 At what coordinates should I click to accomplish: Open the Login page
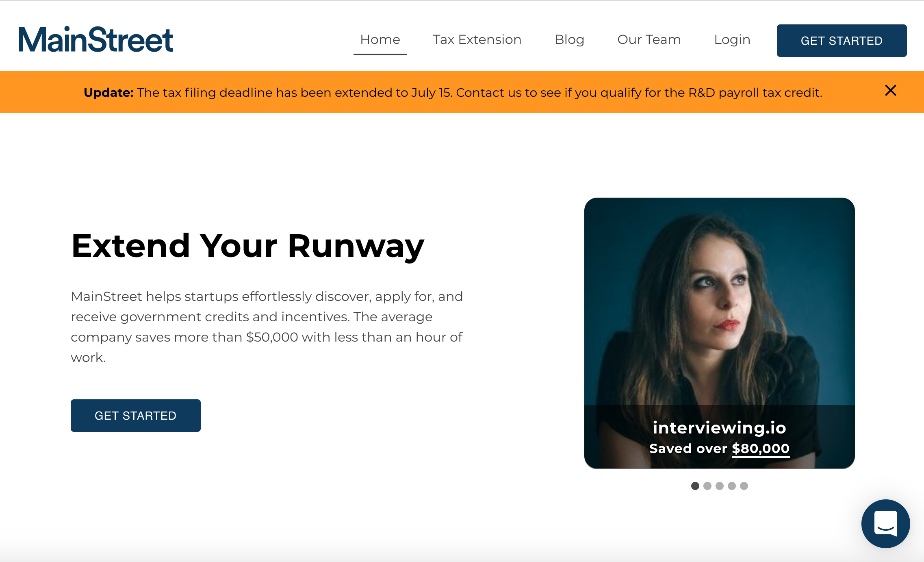click(732, 39)
